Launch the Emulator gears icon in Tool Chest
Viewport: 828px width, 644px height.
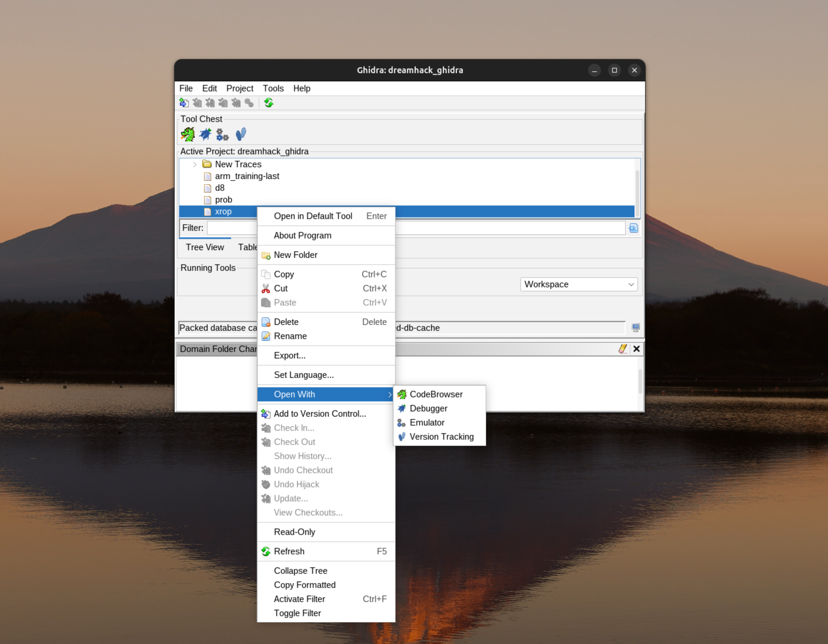[222, 135]
